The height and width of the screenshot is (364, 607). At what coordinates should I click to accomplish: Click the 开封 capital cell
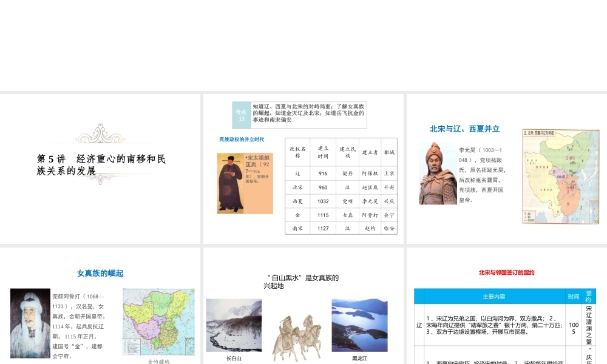coord(389,187)
